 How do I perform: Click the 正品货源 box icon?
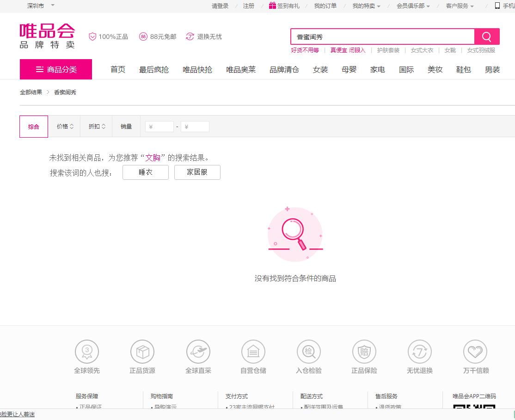142,351
